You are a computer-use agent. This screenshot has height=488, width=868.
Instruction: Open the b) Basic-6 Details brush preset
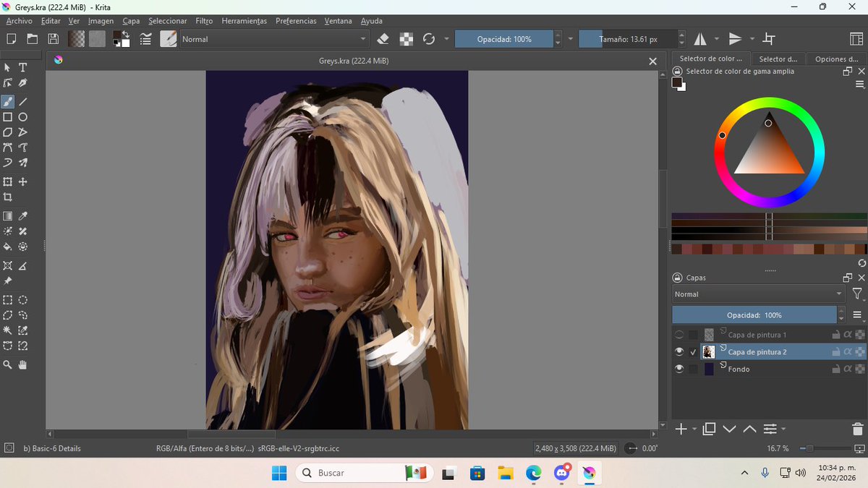(51, 448)
